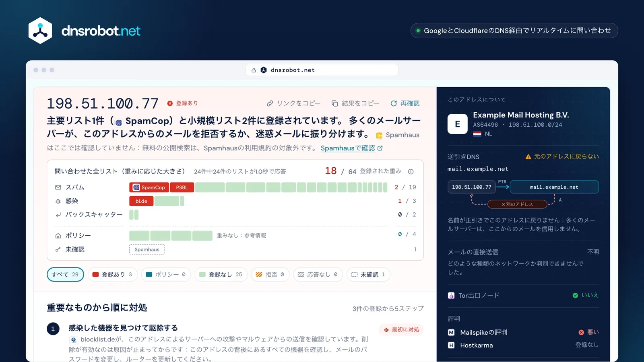The height and width of the screenshot is (362, 644).
Task: Select the すべて 29 filter tab
Action: click(x=65, y=274)
